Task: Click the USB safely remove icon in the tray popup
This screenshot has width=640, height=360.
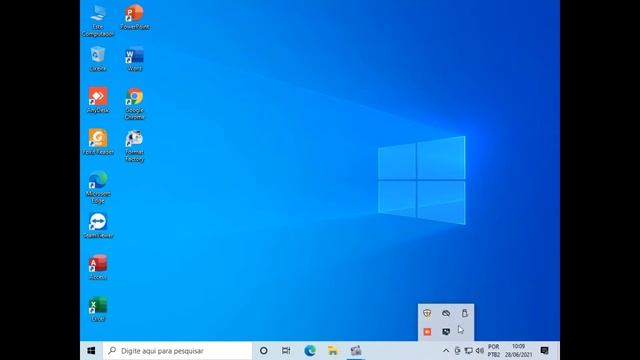Action: click(x=464, y=313)
